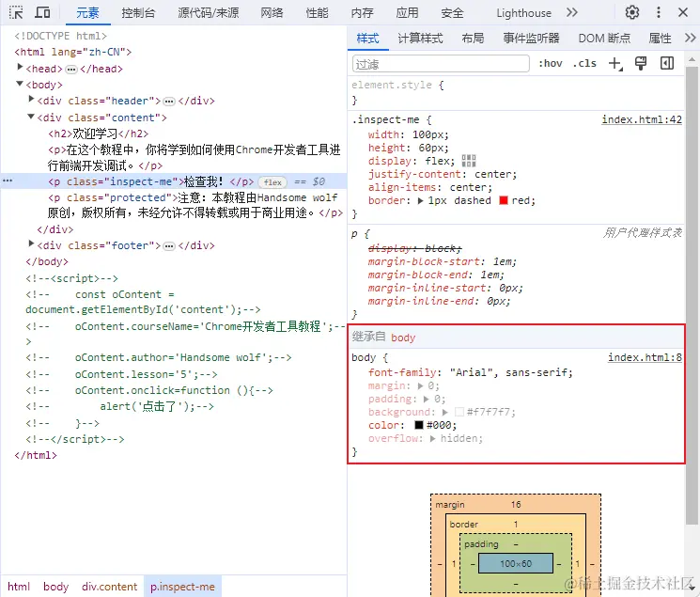Screen dimensions: 700x597
Task: Expand the head element node
Action: [20, 67]
